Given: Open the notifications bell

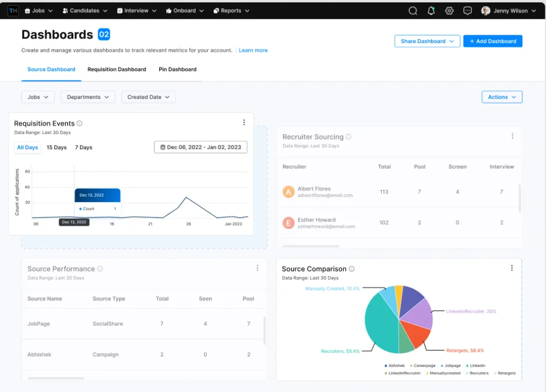Looking at the screenshot, I should [x=431, y=11].
